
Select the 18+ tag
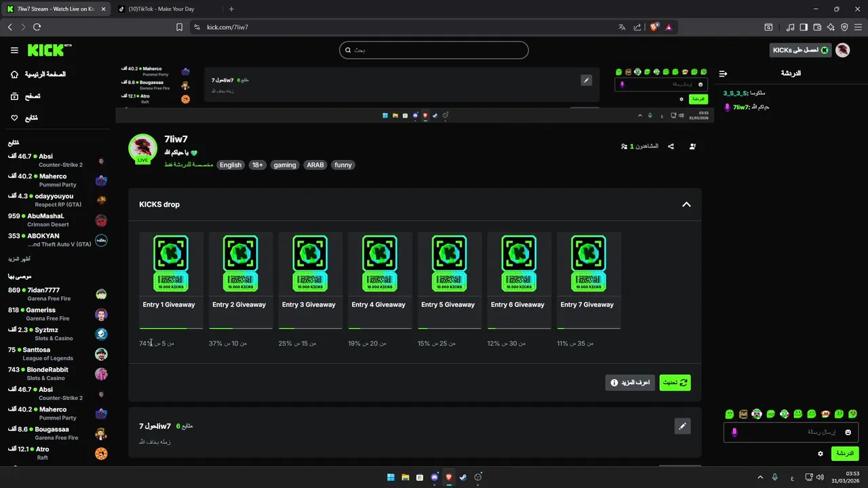(x=257, y=165)
